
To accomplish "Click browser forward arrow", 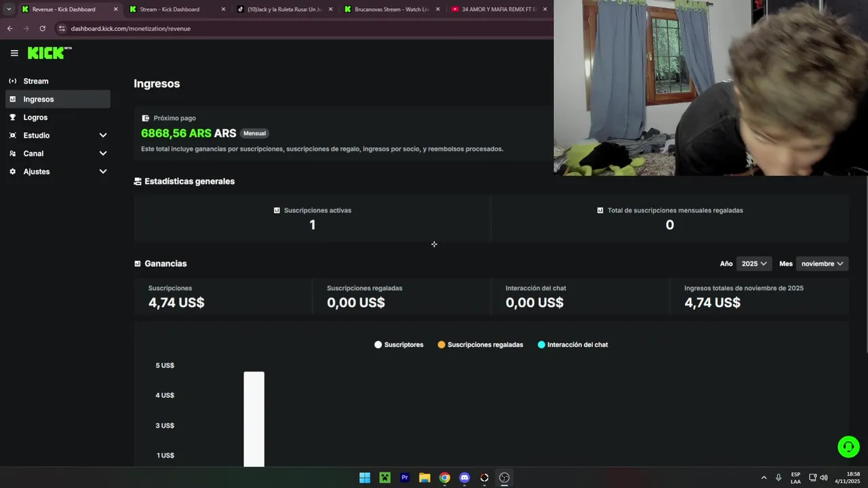I will click(x=26, y=28).
